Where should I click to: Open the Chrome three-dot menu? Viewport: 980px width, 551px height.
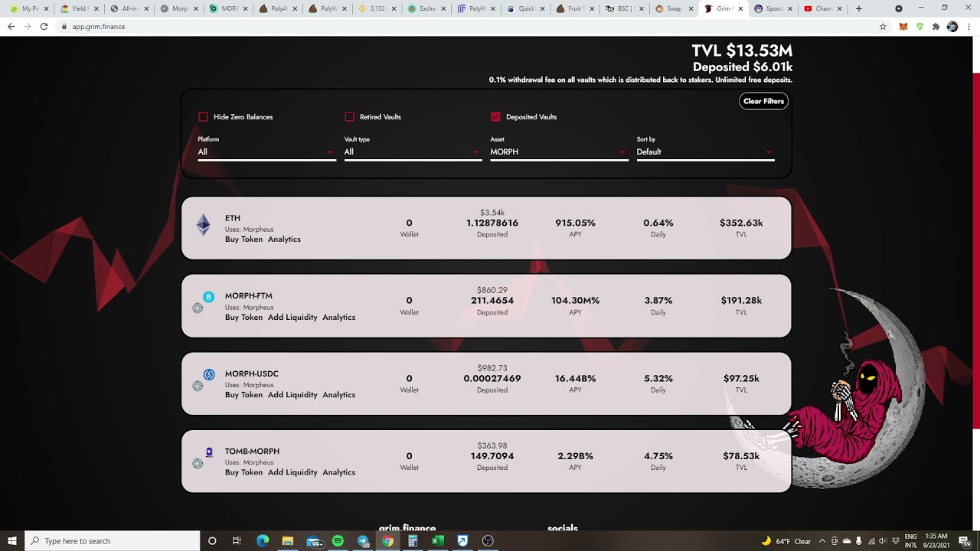coord(969,26)
